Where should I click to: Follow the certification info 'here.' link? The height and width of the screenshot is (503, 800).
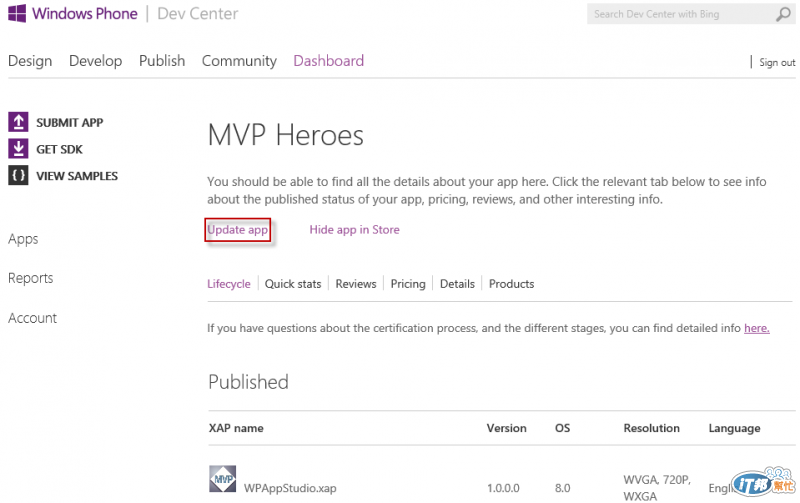[x=757, y=328]
